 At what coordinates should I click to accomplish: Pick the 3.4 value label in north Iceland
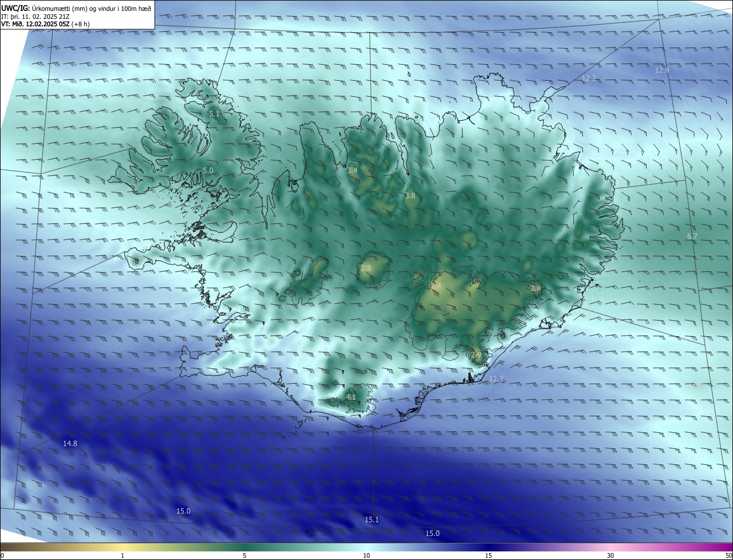pos(353,171)
